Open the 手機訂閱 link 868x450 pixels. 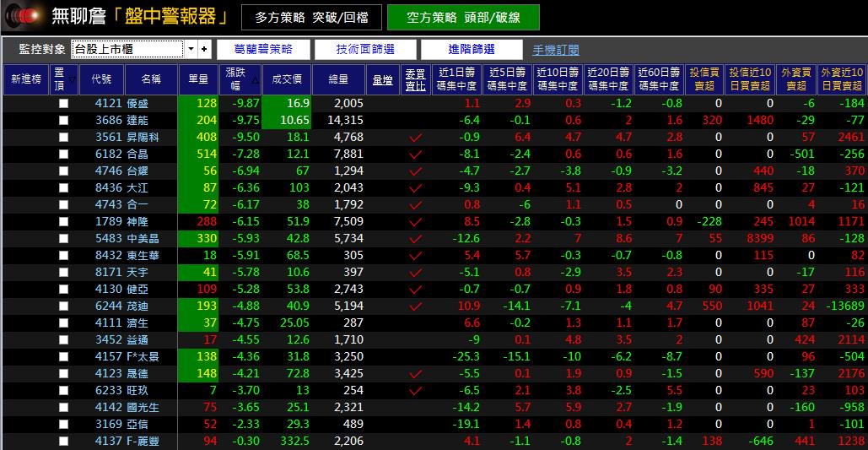[556, 51]
